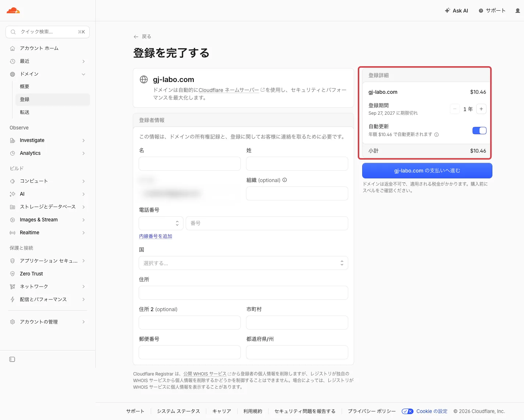Click the 自動更新 info icon
Viewport: 524px width, 420px height.
coord(436,135)
